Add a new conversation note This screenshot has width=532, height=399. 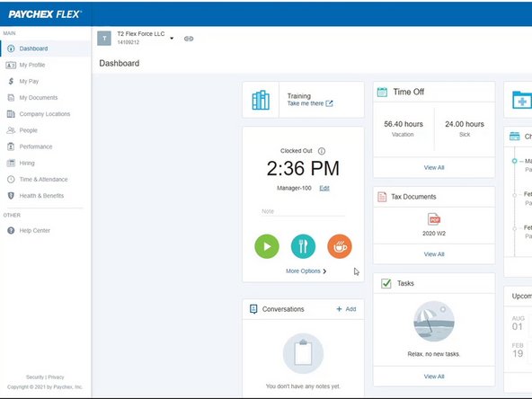346,309
